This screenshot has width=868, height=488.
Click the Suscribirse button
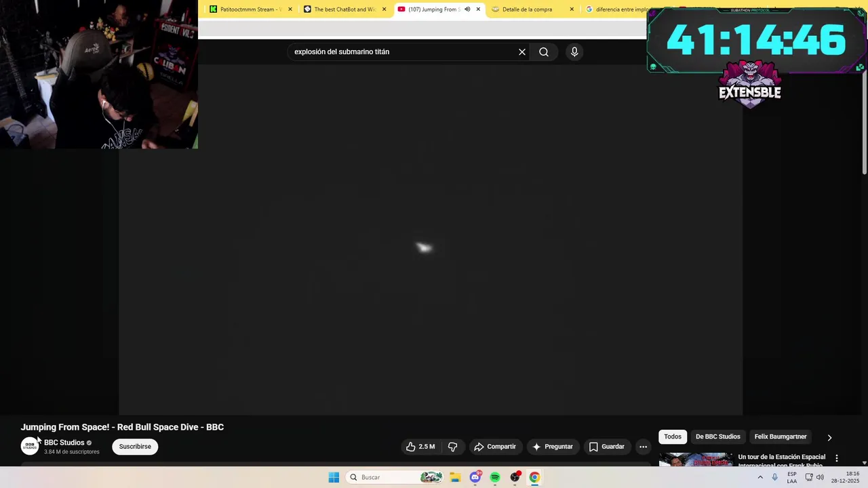(x=135, y=447)
